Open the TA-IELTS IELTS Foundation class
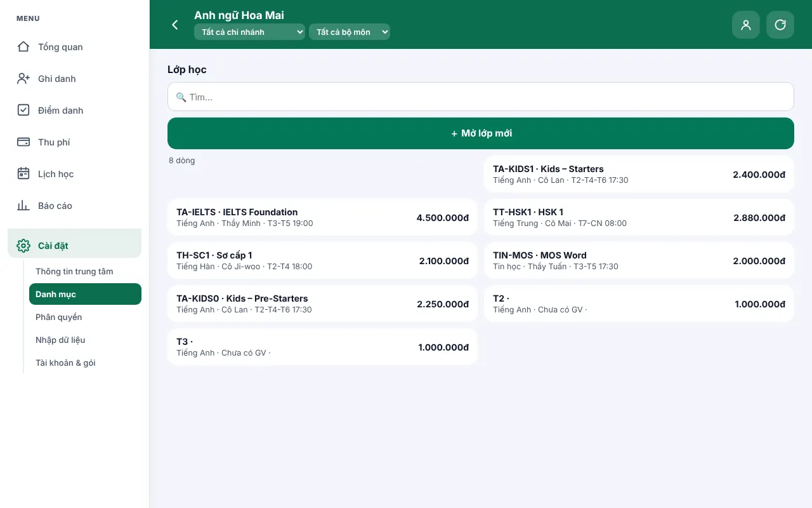This screenshot has height=508, width=812. tap(322, 217)
